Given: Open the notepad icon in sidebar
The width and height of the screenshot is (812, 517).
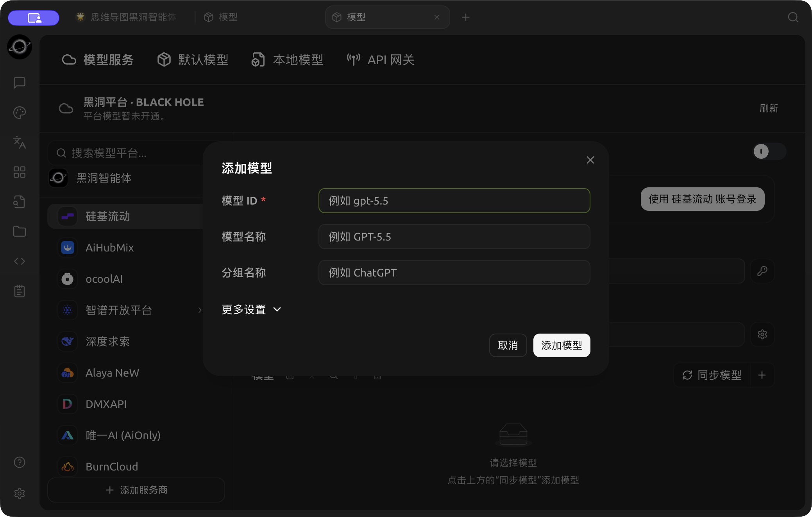Looking at the screenshot, I should point(20,291).
